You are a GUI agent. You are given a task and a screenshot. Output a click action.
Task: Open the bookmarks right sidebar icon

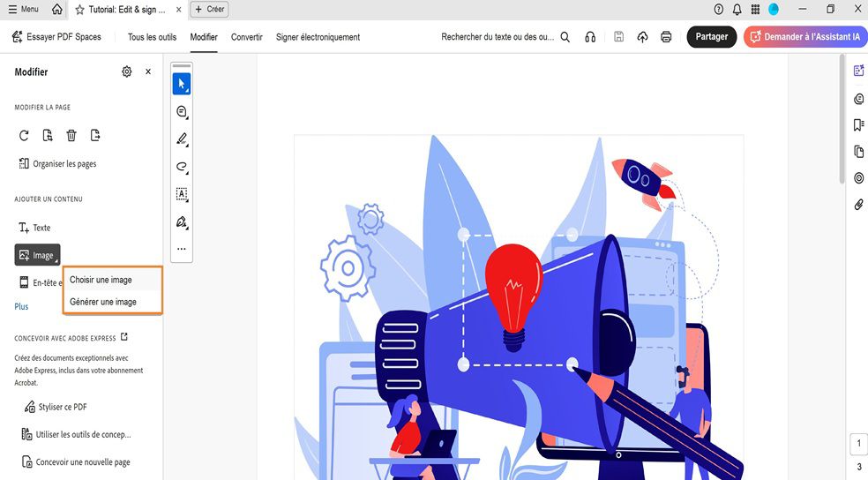858,125
